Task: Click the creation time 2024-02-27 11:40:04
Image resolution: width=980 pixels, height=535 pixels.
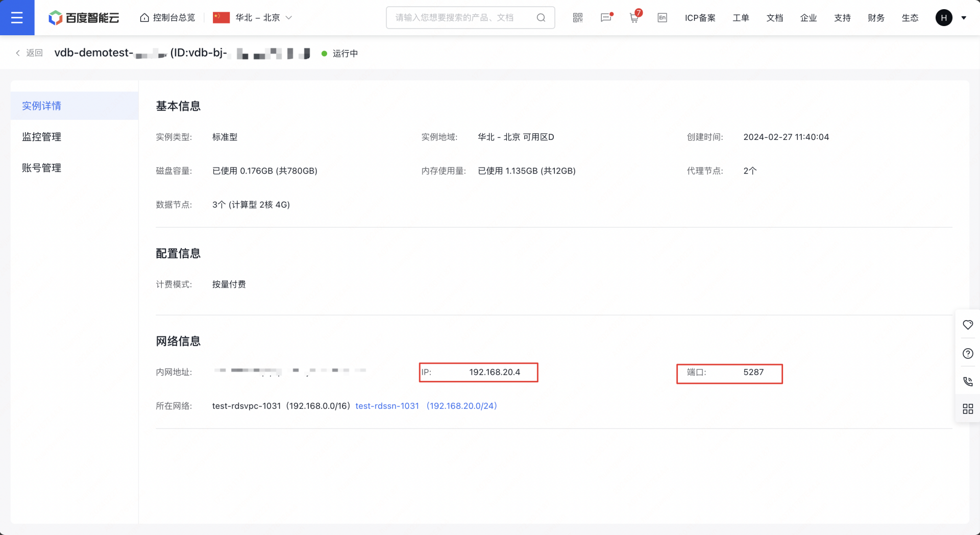Action: click(786, 137)
